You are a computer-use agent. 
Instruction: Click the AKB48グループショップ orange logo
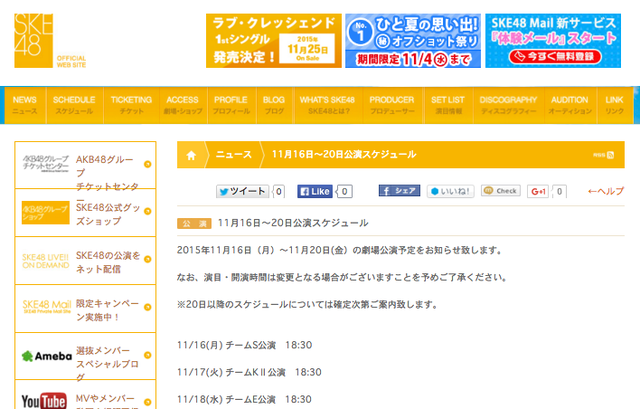coord(46,212)
